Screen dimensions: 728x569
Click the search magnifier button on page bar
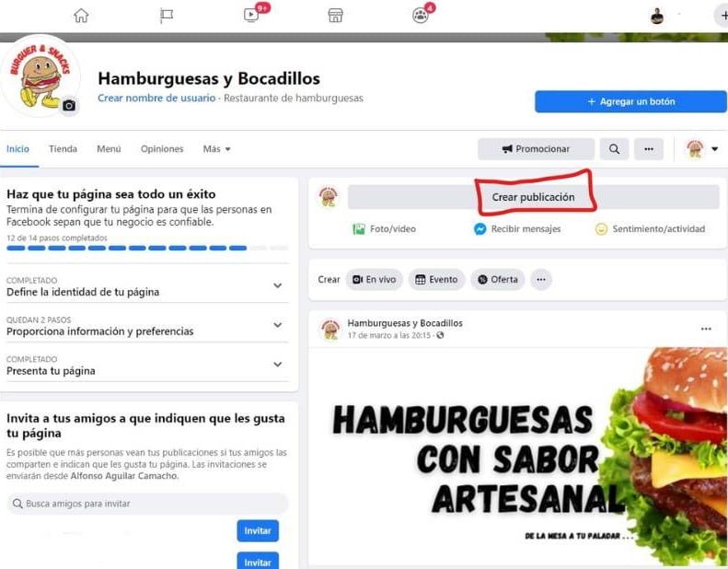614,149
